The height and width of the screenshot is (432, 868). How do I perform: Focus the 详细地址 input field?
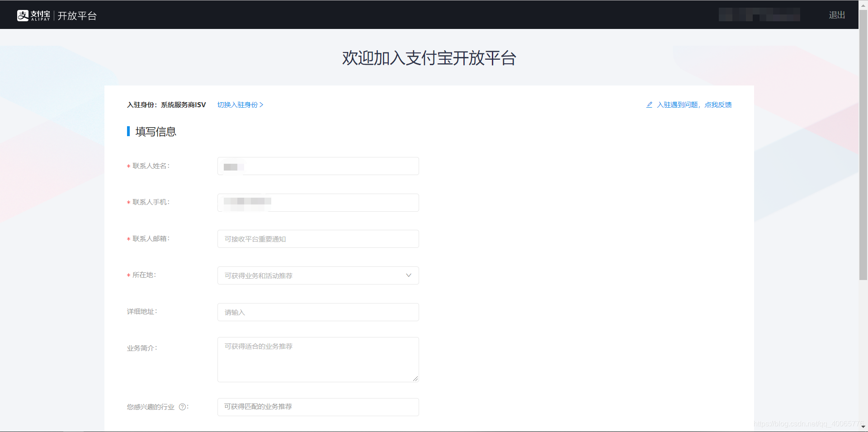click(x=318, y=312)
